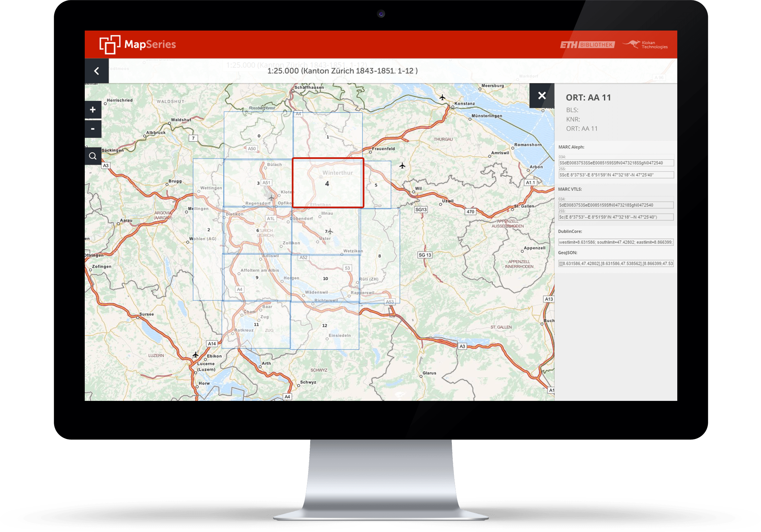Click the MARC Aleph 034 field
Image resolution: width=761 pixels, height=532 pixels.
616,163
